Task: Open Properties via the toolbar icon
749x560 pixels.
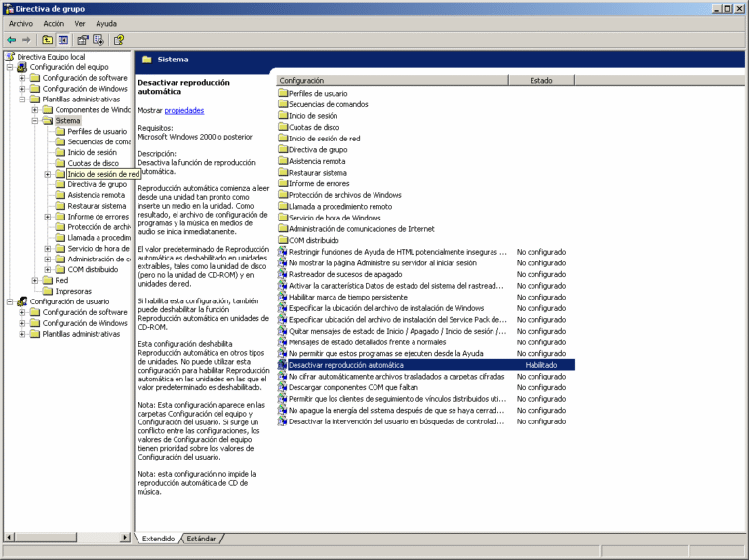Action: tap(83, 40)
